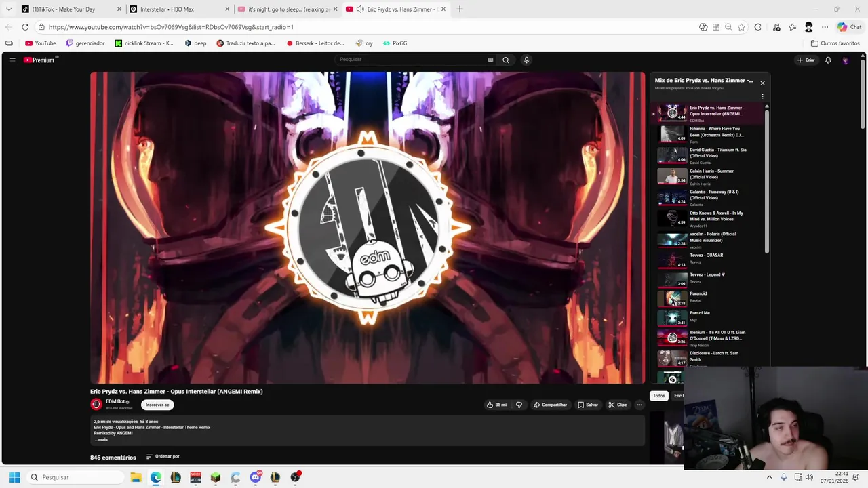Open nicklink Stream bookmark

pyautogui.click(x=144, y=43)
